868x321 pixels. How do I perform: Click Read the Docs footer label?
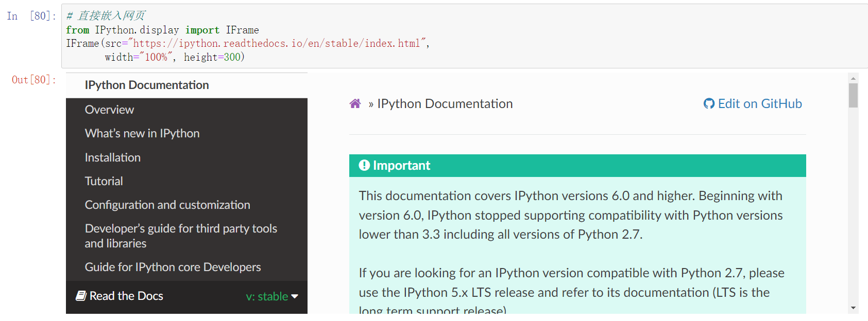coord(126,296)
